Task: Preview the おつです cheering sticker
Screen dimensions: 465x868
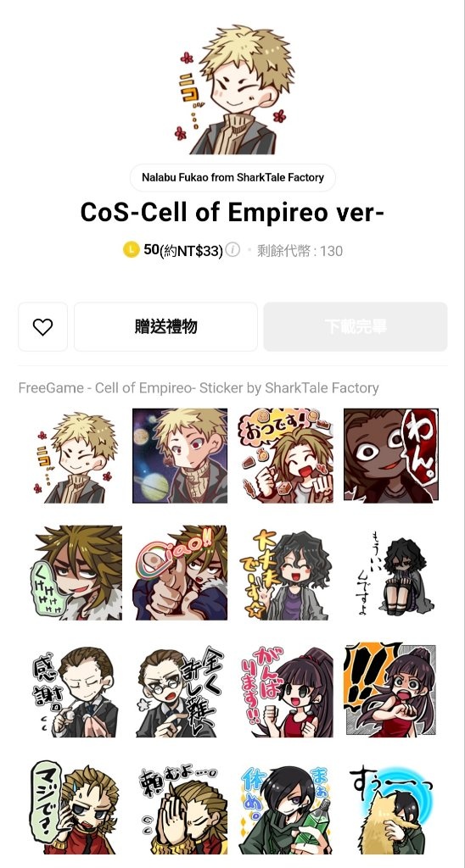Action: (285, 455)
